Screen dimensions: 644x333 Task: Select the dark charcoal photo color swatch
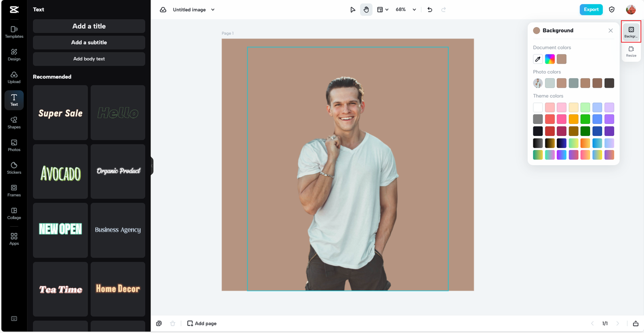609,83
